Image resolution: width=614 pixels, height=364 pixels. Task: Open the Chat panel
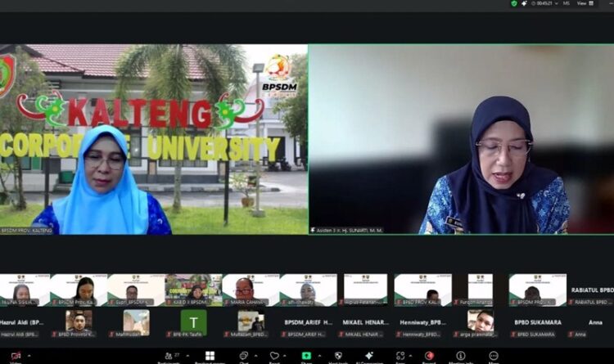pyautogui.click(x=244, y=355)
